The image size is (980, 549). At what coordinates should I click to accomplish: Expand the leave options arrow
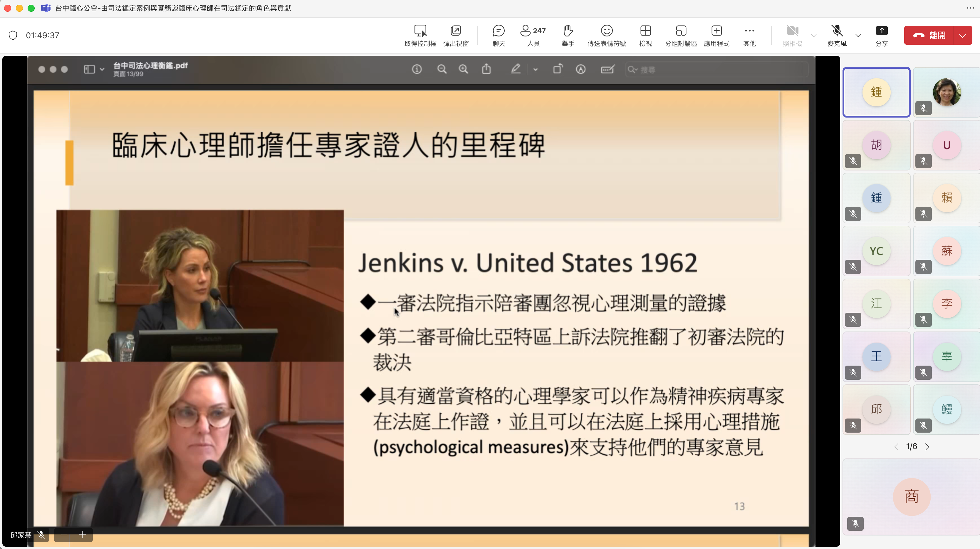(962, 35)
